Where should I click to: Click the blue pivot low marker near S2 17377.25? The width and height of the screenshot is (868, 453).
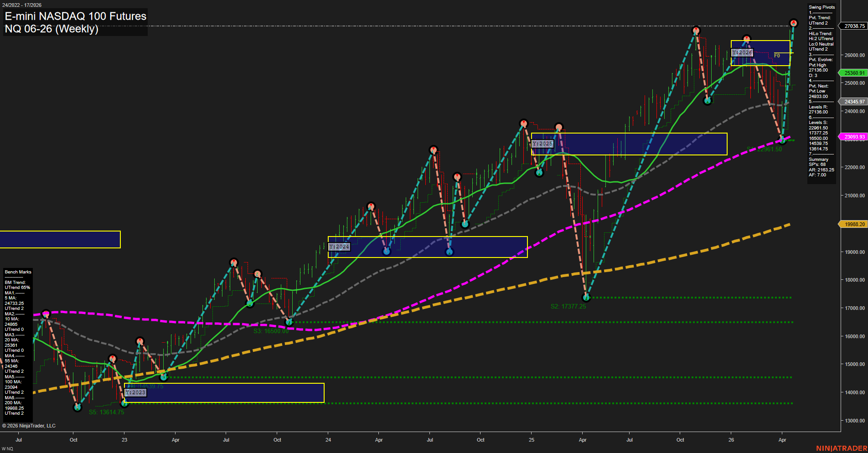pyautogui.click(x=585, y=297)
